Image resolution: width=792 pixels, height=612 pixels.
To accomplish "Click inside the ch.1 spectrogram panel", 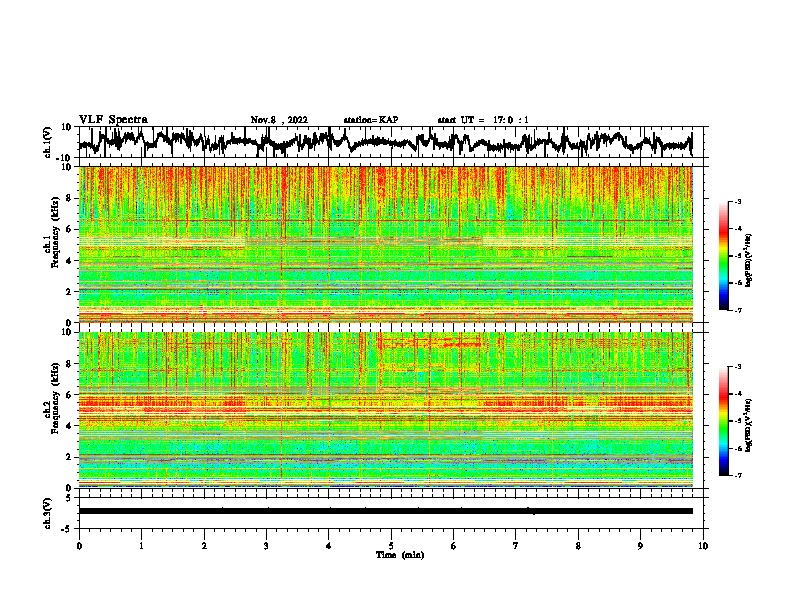I will pos(385,244).
